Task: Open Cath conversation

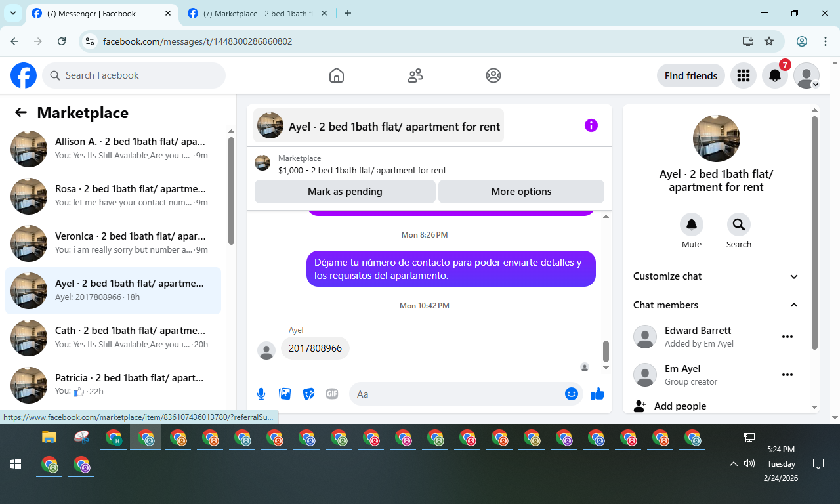Action: click(113, 338)
